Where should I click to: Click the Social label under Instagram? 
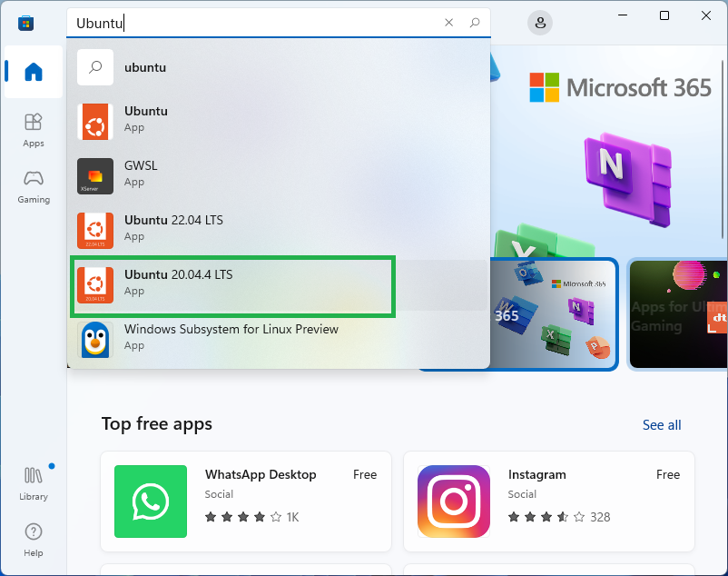tap(522, 494)
